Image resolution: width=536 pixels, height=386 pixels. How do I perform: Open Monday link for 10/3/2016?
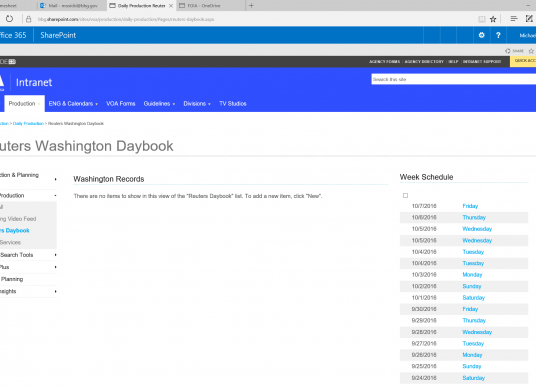tap(472, 275)
